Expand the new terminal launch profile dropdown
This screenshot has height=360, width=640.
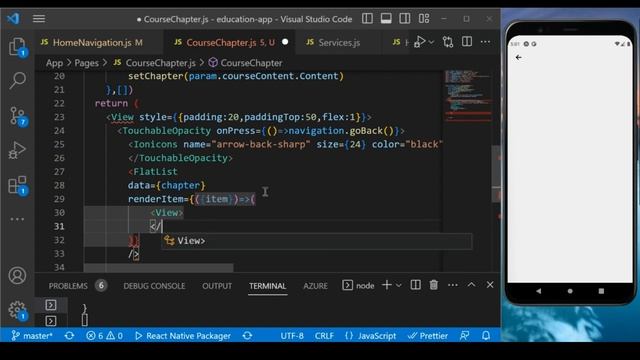399,285
